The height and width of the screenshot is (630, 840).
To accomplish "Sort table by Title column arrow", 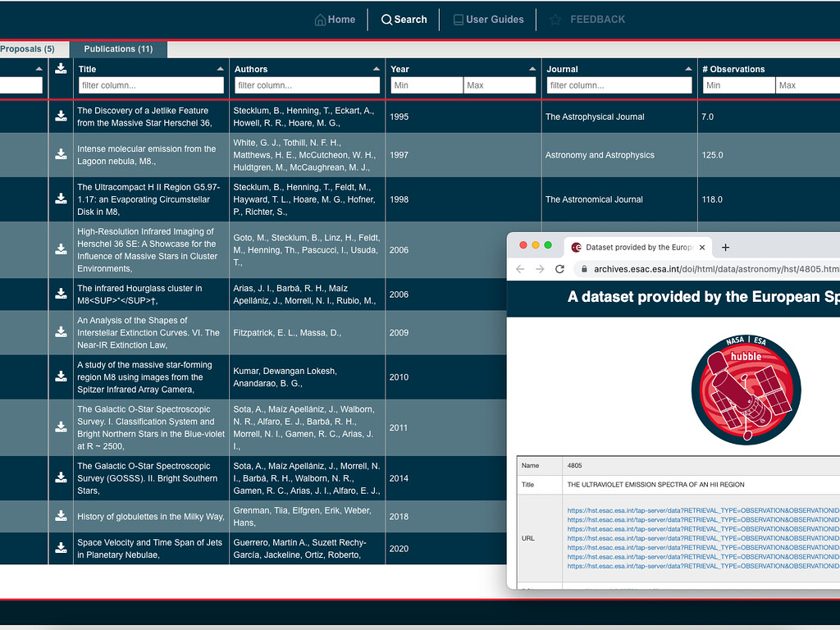I will [x=220, y=69].
